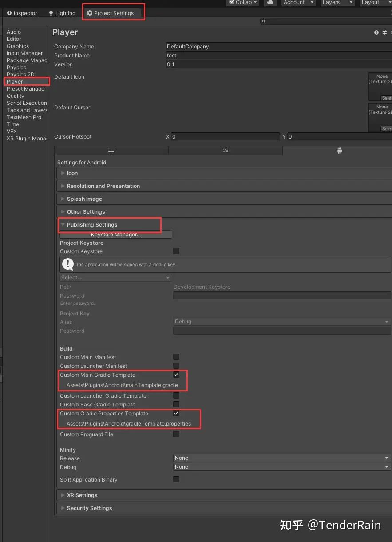The image size is (392, 542).
Task: Toggle Custom Gradle Properties Template checkbox
Action: point(176,414)
